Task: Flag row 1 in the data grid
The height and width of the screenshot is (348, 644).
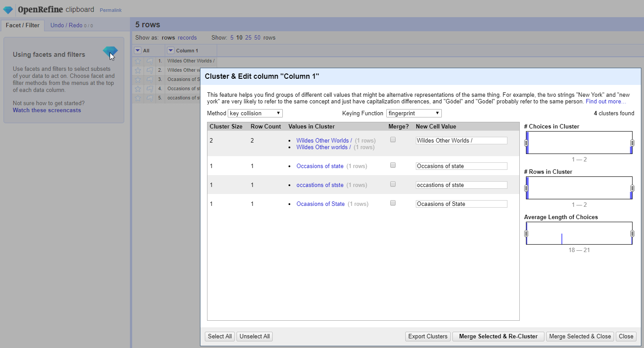Action: (x=150, y=61)
